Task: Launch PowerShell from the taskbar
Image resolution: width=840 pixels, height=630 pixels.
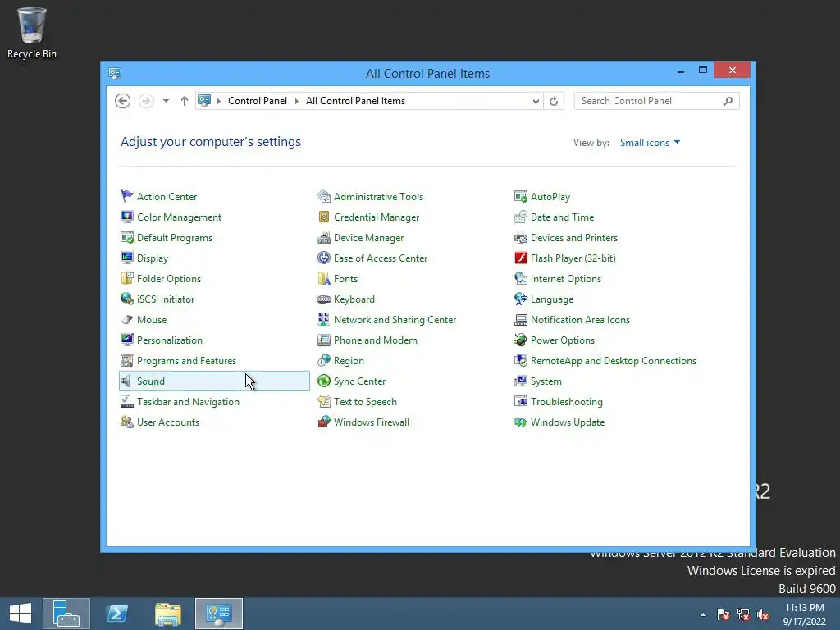Action: tap(117, 614)
